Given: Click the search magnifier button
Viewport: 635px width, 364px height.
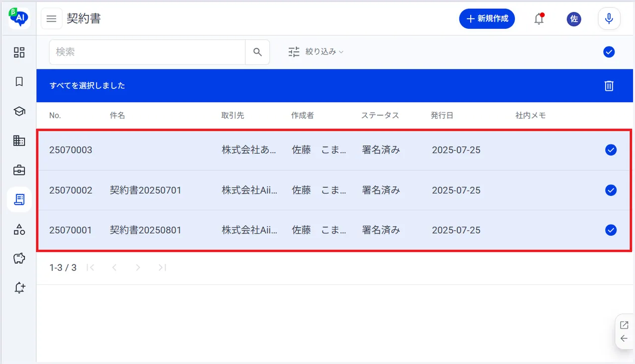Looking at the screenshot, I should 257,52.
